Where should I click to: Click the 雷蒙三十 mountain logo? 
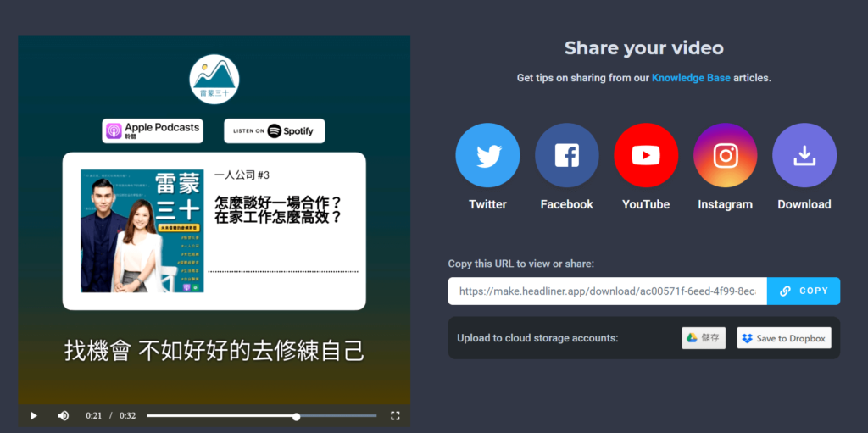click(214, 79)
